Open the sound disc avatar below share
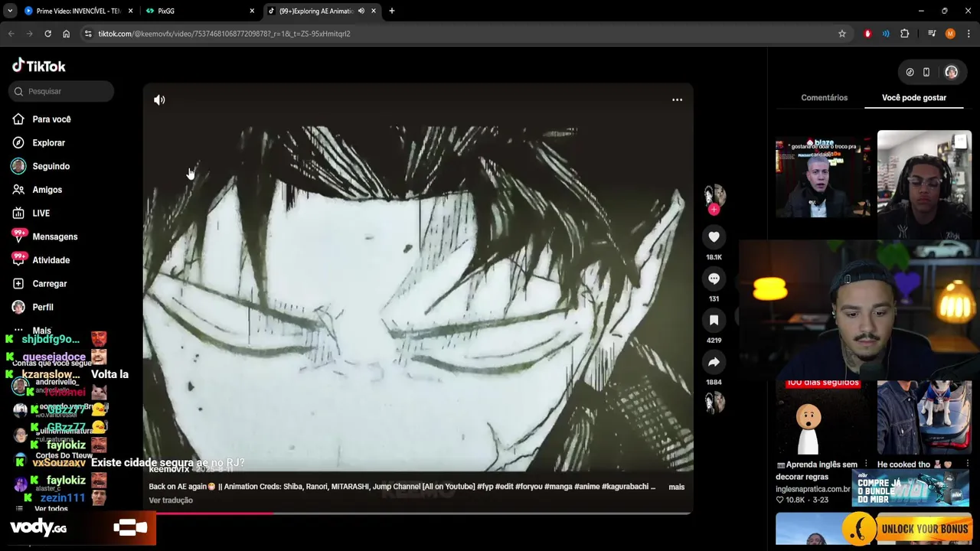980x551 pixels. point(714,402)
